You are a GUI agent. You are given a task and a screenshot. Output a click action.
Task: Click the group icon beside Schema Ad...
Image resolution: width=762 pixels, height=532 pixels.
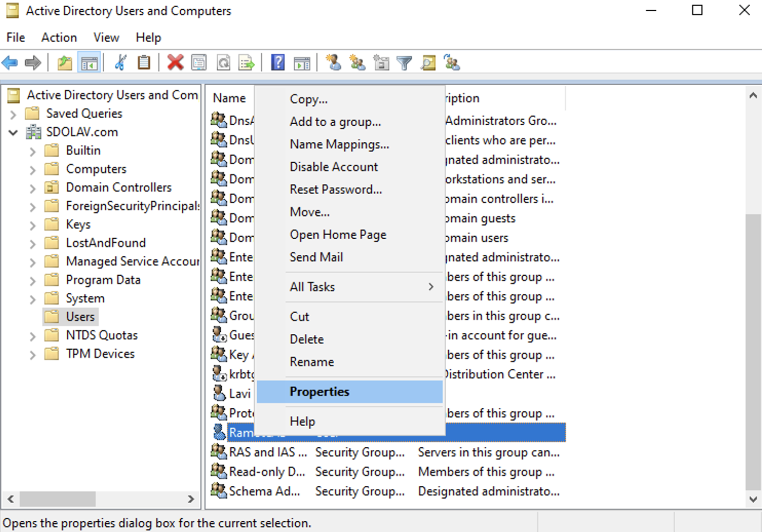click(219, 490)
